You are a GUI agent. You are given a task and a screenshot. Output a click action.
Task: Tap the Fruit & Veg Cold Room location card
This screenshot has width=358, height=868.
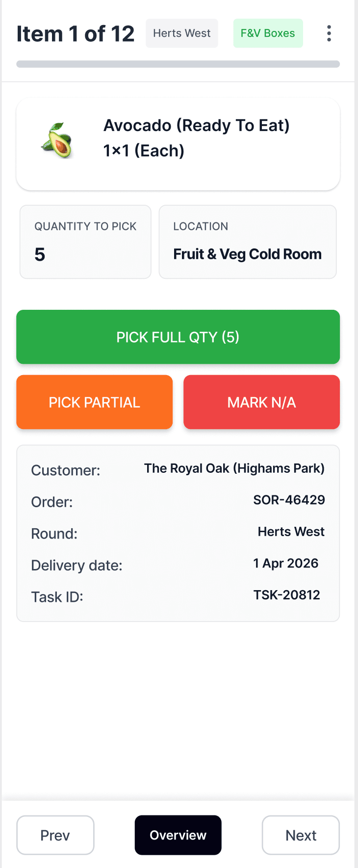pyautogui.click(x=248, y=242)
